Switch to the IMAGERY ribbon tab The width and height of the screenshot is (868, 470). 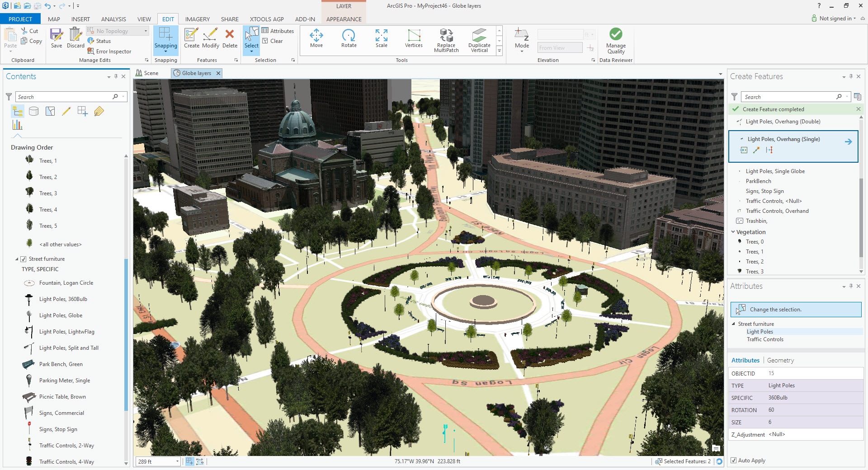pos(197,19)
